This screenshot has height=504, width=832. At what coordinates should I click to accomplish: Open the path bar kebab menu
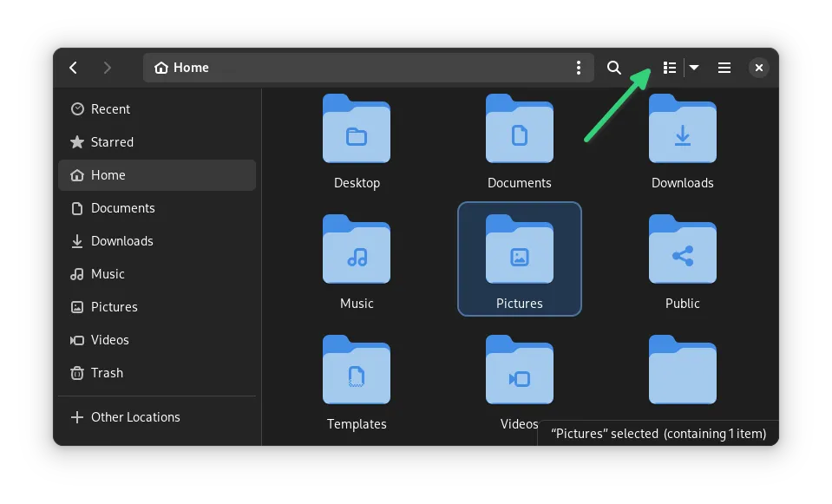(579, 68)
